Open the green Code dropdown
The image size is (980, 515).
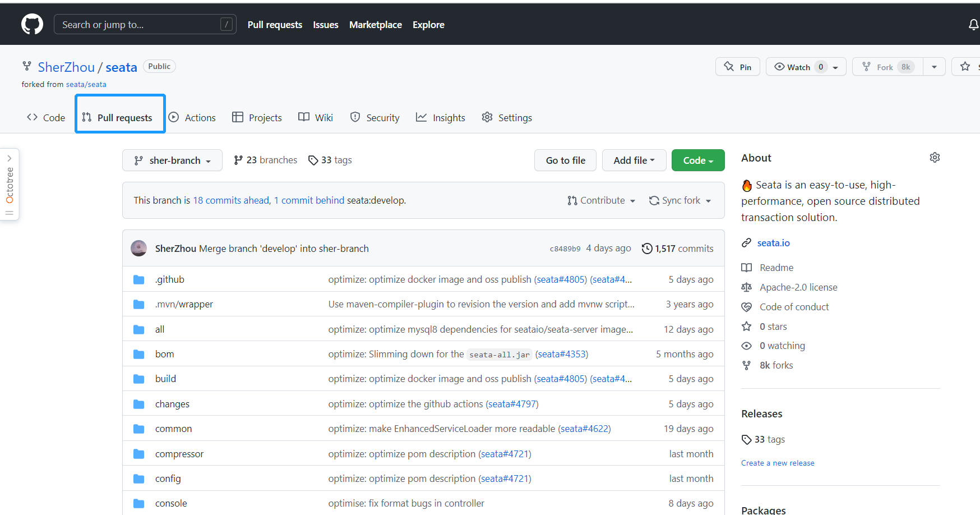click(697, 160)
